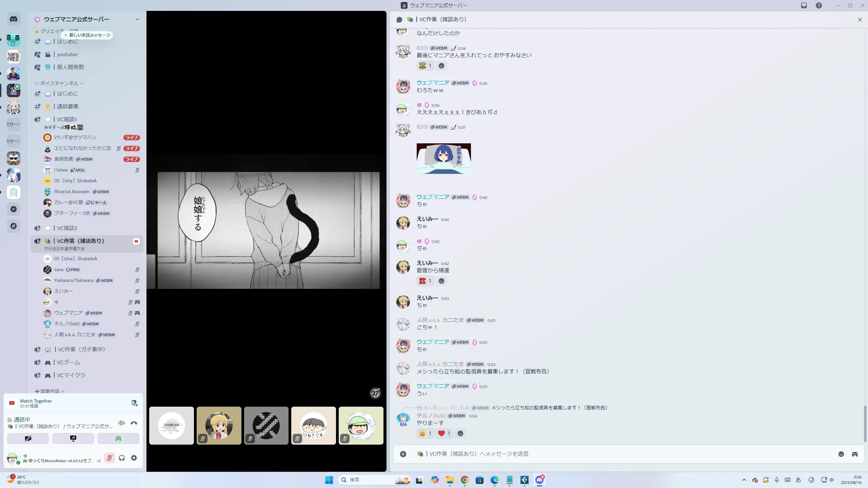Open the inbox icon in title bar
The height and width of the screenshot is (488, 868).
pyautogui.click(x=804, y=5)
